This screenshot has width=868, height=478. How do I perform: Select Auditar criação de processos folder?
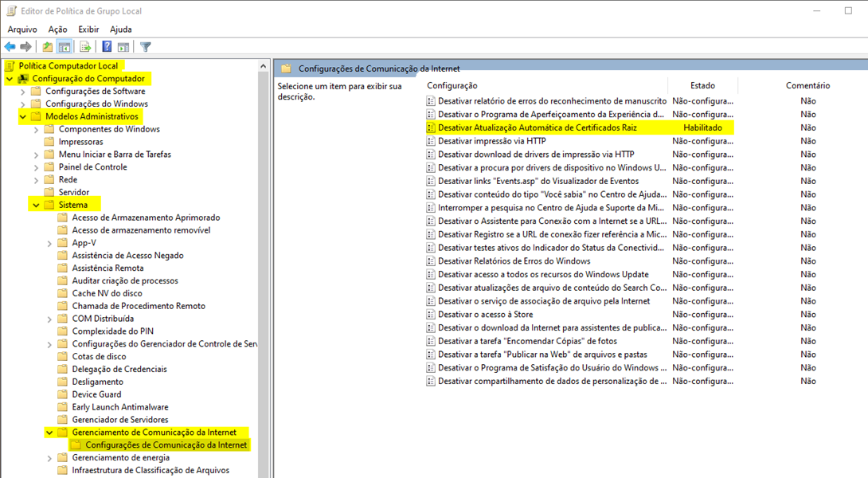[124, 280]
